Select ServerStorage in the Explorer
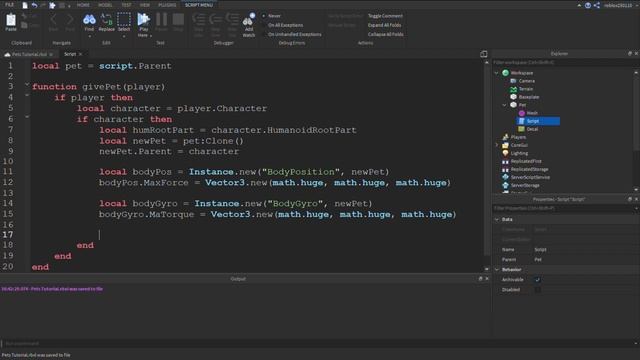The height and width of the screenshot is (360, 640). (525, 185)
